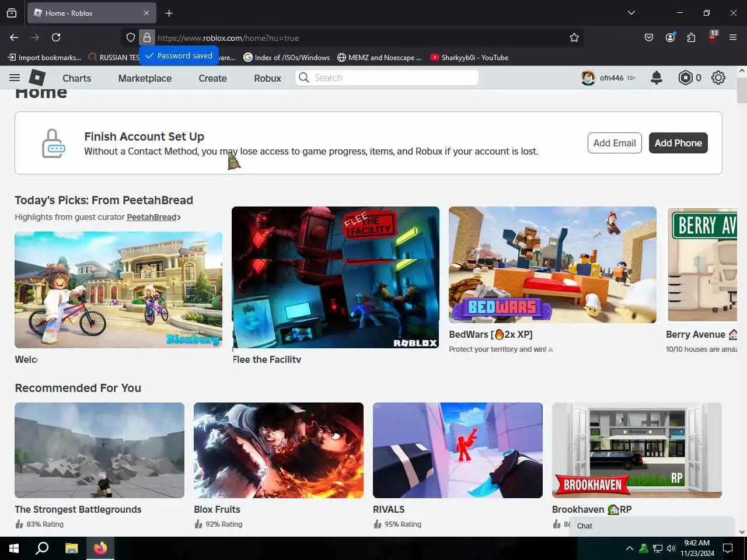Open Windows taskbar search

pos(42,548)
